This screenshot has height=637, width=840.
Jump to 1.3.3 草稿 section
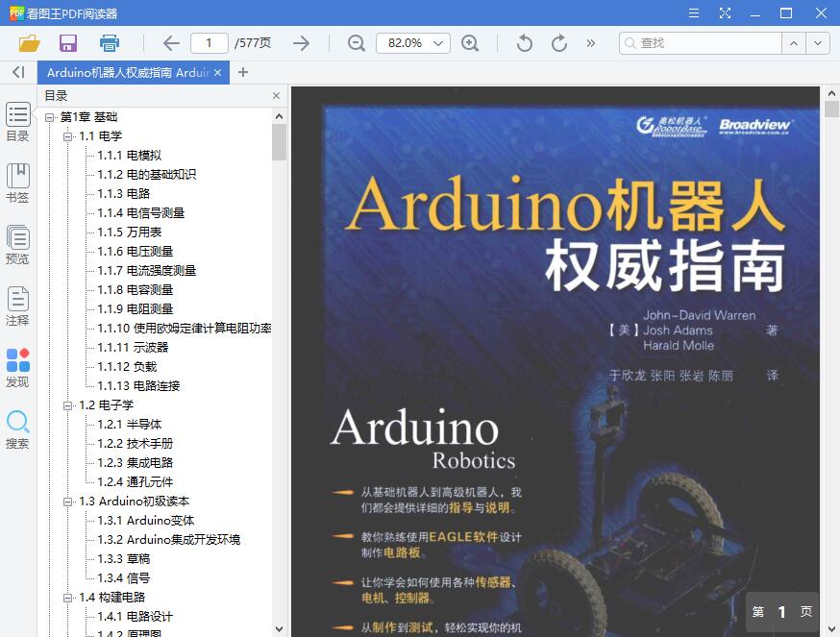[x=123, y=559]
